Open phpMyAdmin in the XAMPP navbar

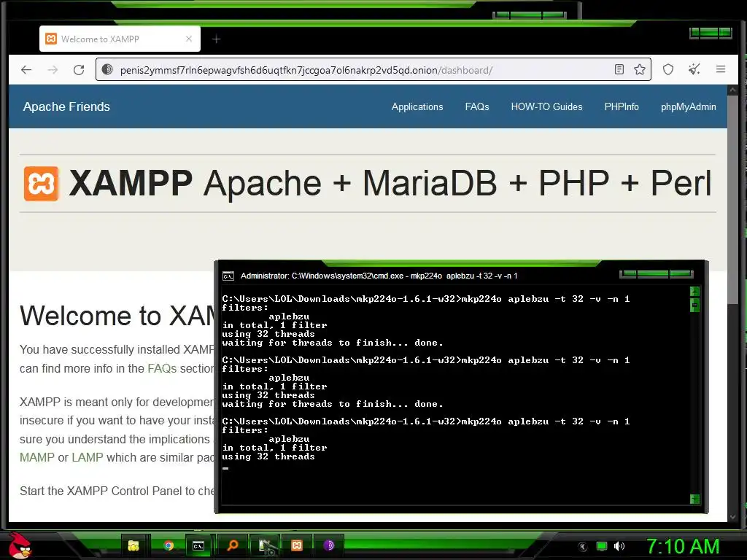pyautogui.click(x=689, y=106)
